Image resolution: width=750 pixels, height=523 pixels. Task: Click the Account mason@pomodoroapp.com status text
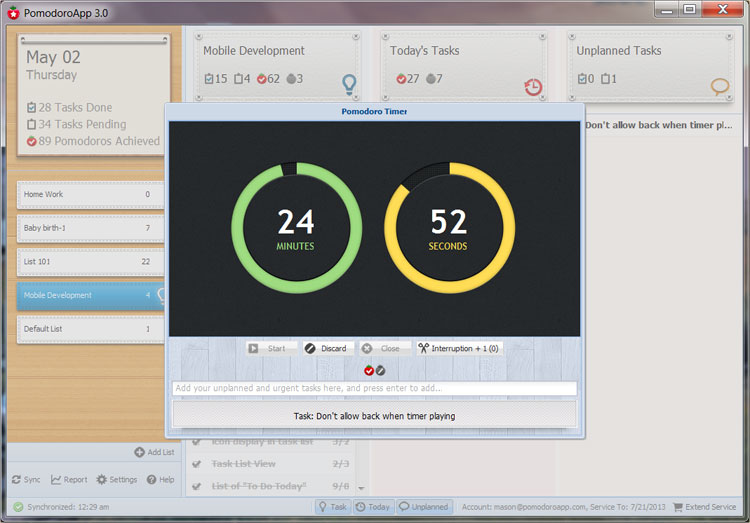click(x=563, y=507)
